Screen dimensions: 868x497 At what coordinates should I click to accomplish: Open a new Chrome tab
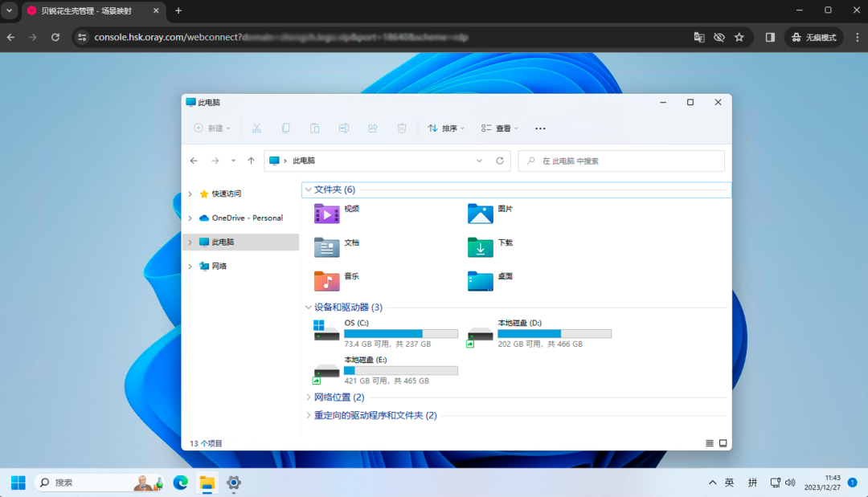click(x=178, y=11)
